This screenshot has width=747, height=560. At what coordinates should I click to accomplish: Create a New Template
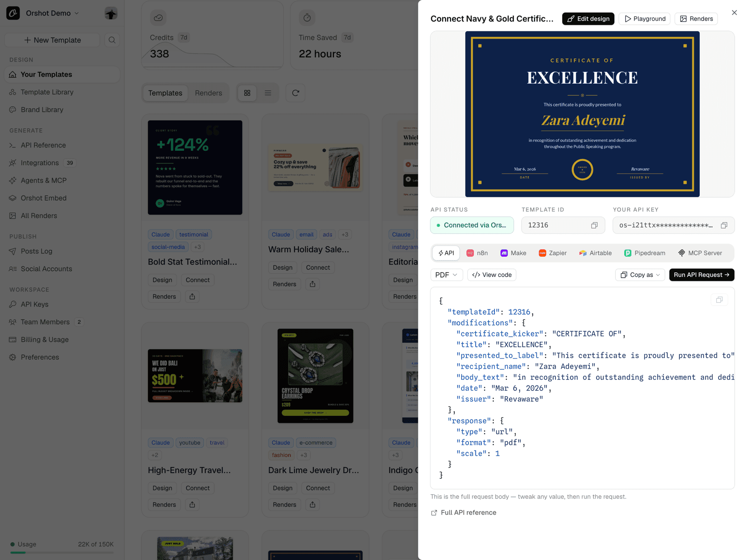pyautogui.click(x=52, y=40)
